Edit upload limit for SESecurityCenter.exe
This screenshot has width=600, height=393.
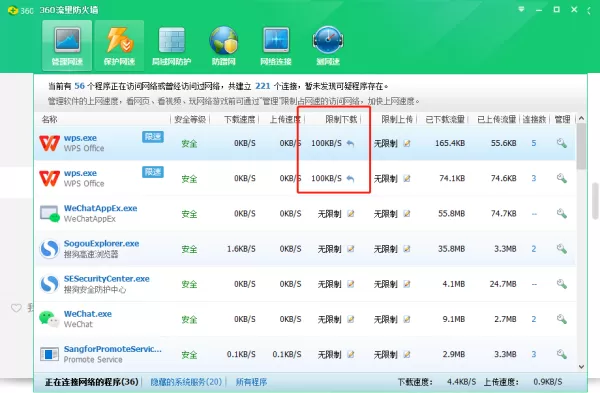(407, 284)
